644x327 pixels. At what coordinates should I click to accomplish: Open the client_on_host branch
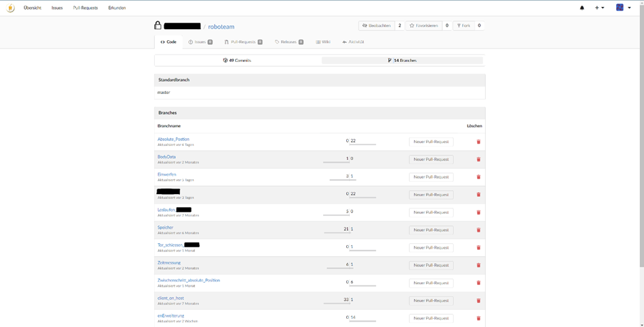[170, 298]
